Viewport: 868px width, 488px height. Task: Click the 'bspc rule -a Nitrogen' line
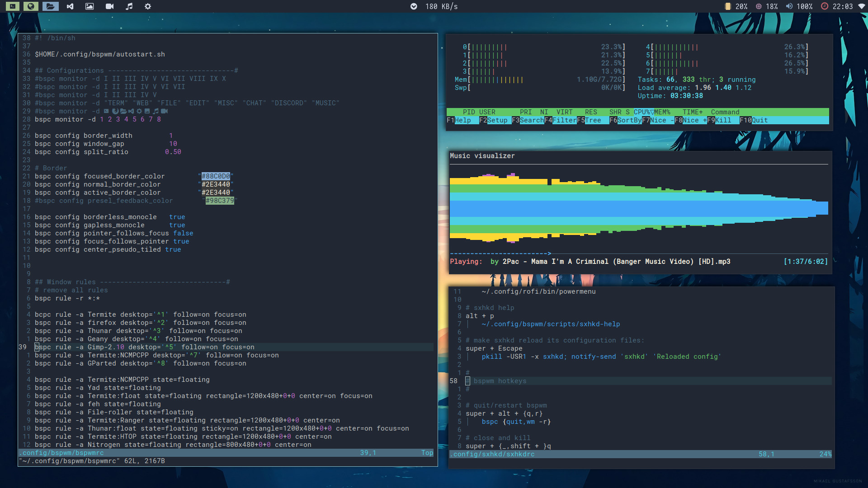[173, 445]
